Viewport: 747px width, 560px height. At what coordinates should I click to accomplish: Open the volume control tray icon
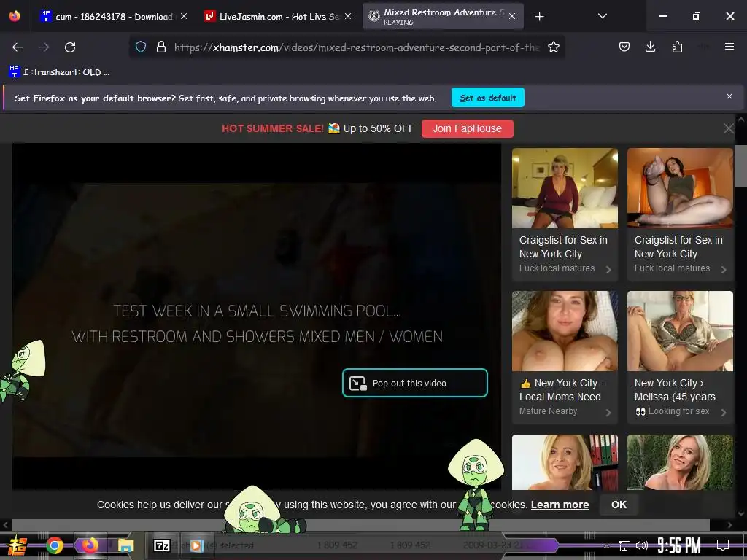pos(642,545)
